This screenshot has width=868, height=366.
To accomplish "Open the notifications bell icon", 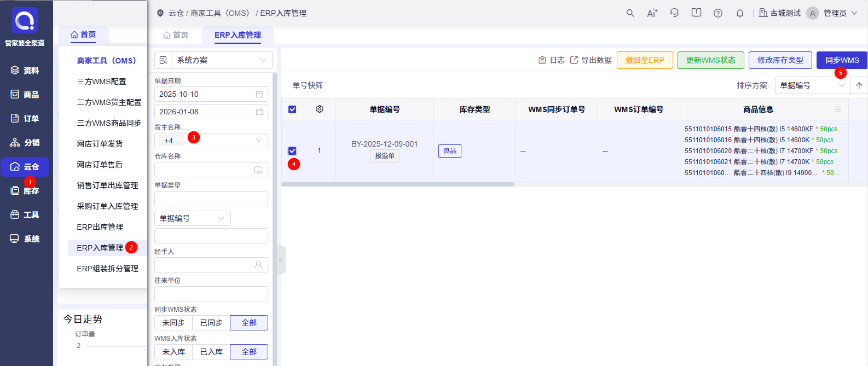I will (740, 13).
